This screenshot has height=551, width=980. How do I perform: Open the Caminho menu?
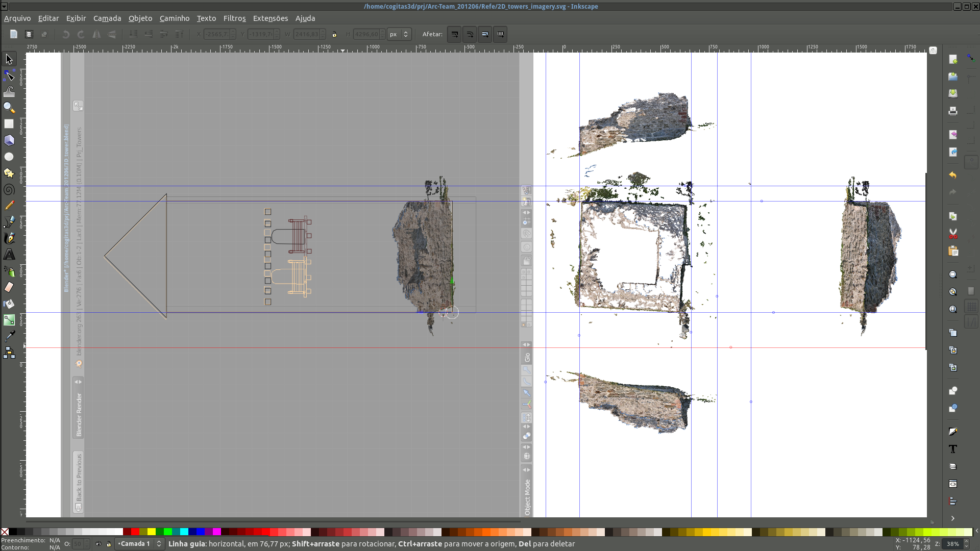point(174,18)
